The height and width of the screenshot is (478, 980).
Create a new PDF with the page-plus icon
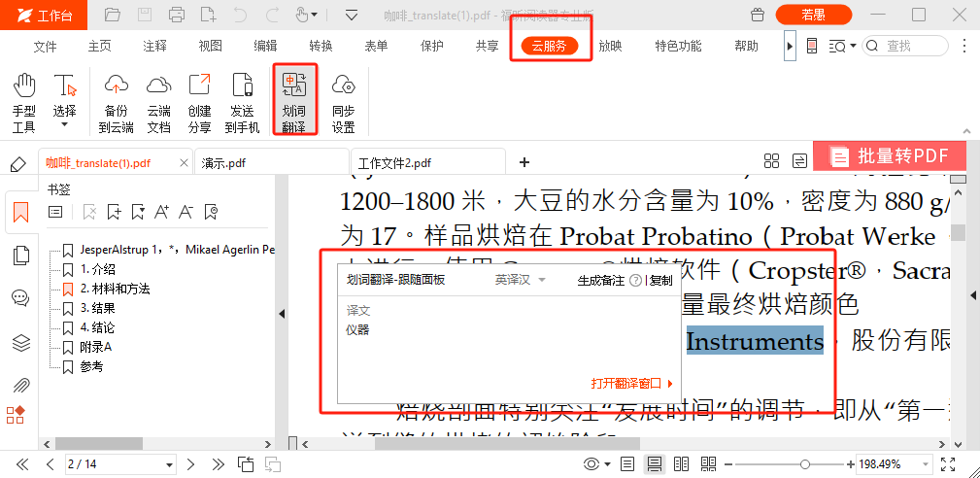(208, 15)
